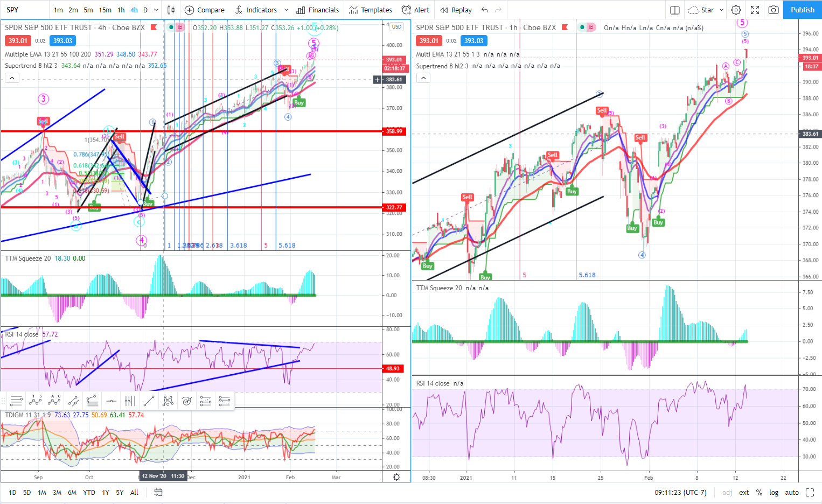822x504 pixels.
Task: Take a chart snapshot with camera
Action: [774, 10]
